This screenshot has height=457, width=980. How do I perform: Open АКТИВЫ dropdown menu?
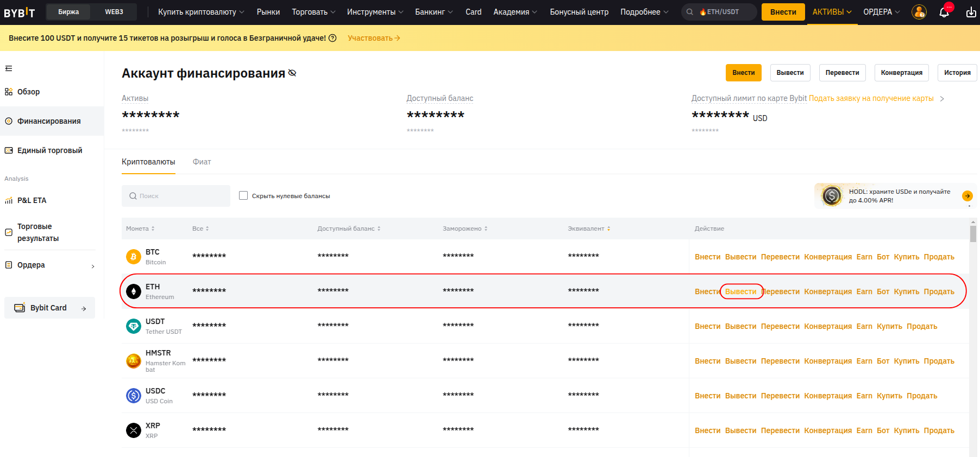[832, 12]
